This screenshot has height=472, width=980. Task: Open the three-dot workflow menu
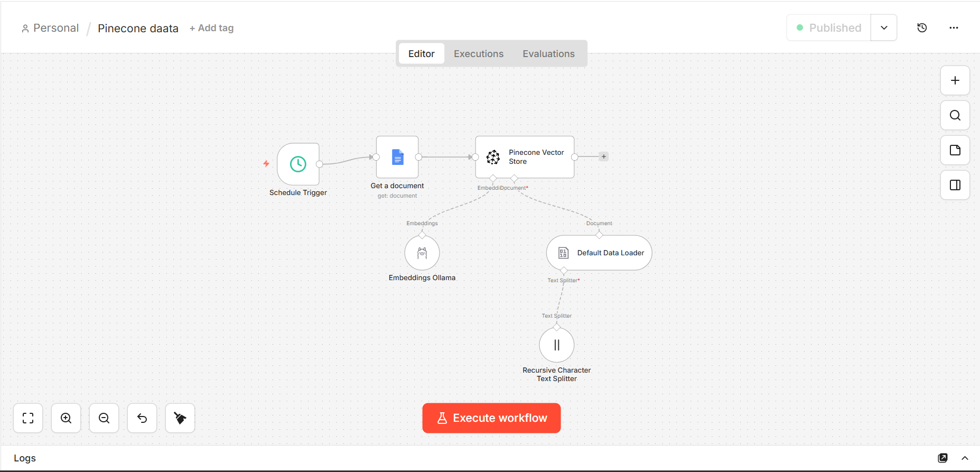(x=954, y=27)
